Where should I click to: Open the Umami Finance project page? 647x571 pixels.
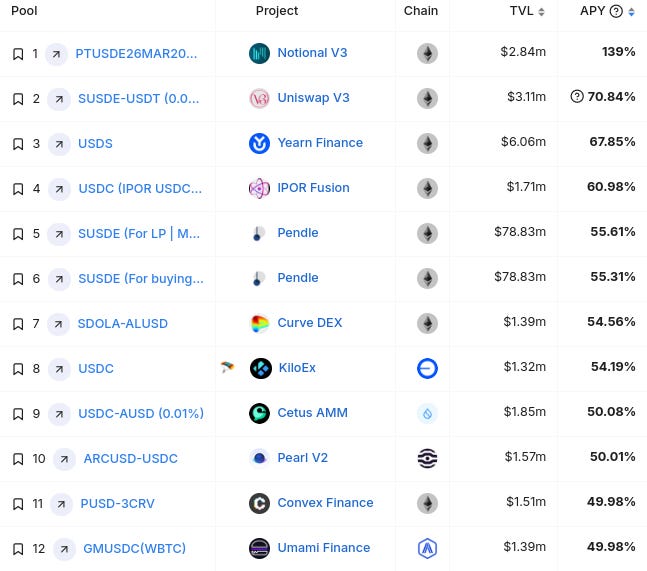(324, 547)
